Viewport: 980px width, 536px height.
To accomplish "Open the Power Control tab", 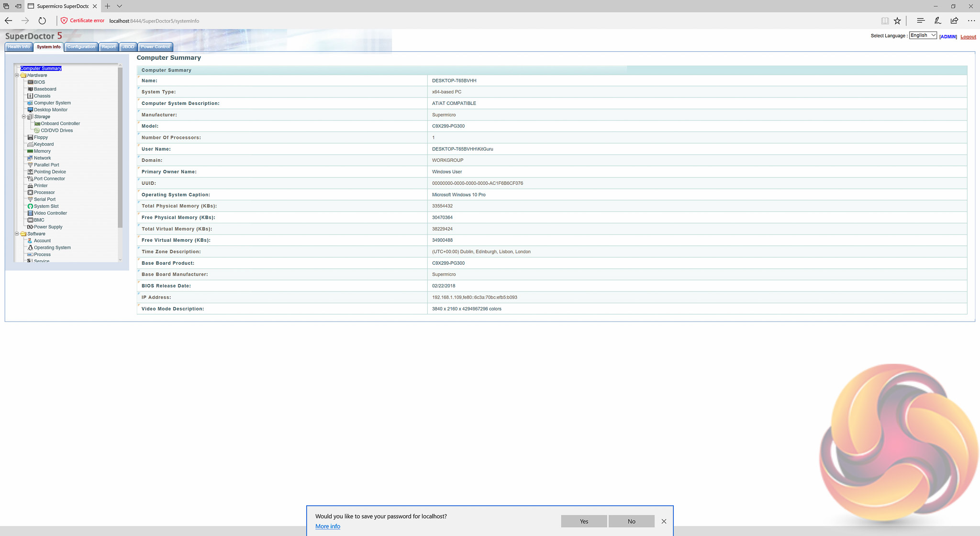I will pos(155,47).
